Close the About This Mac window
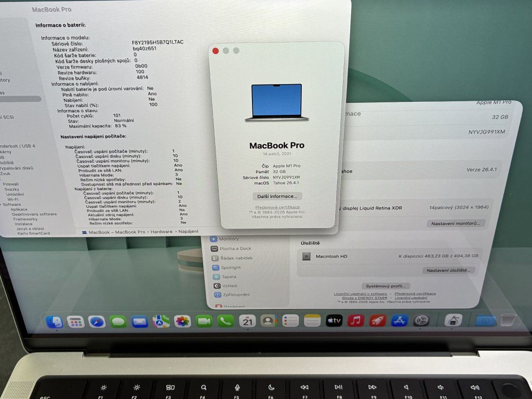 pyautogui.click(x=216, y=50)
